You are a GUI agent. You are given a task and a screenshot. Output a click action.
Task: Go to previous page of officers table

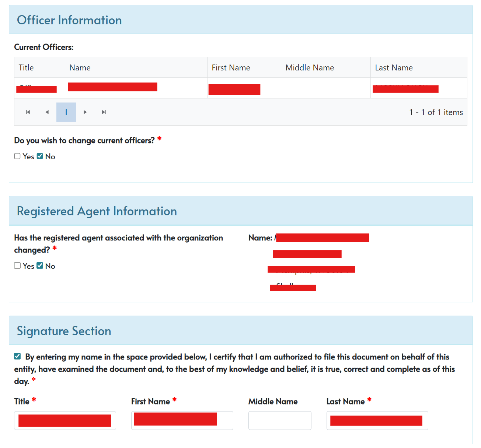pos(47,112)
